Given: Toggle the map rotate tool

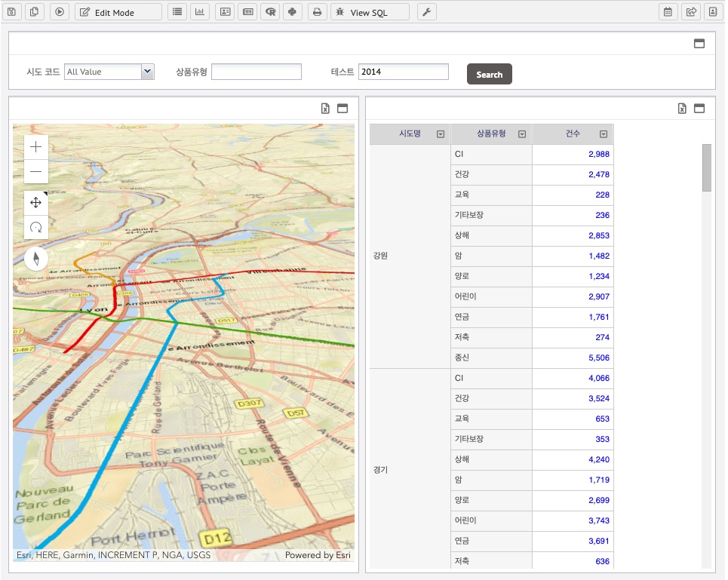Looking at the screenshot, I should [35, 227].
